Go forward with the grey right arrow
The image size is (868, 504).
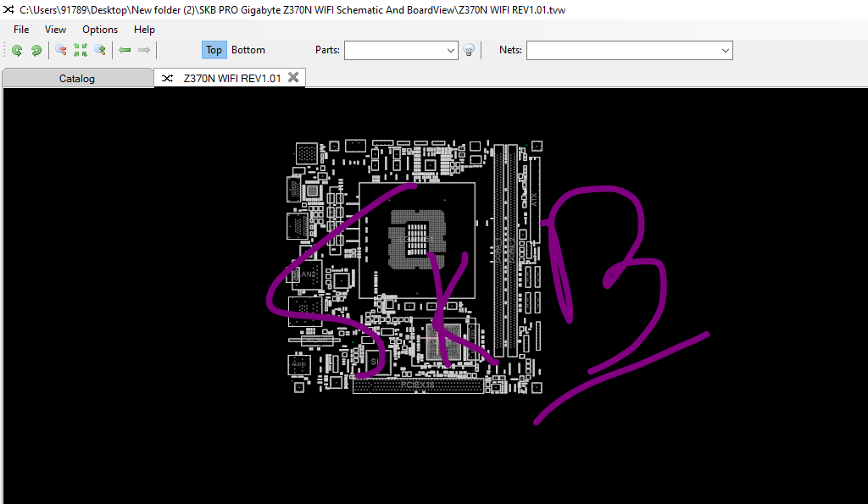[144, 50]
